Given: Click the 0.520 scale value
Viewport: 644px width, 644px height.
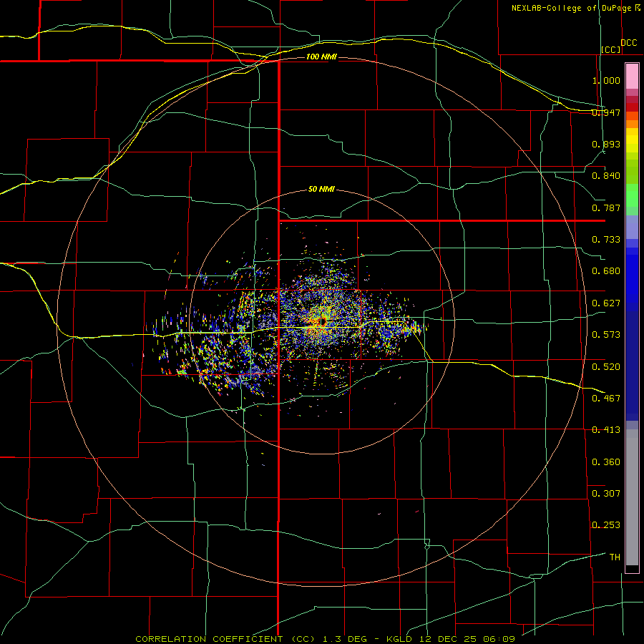Looking at the screenshot, I should point(606,367).
